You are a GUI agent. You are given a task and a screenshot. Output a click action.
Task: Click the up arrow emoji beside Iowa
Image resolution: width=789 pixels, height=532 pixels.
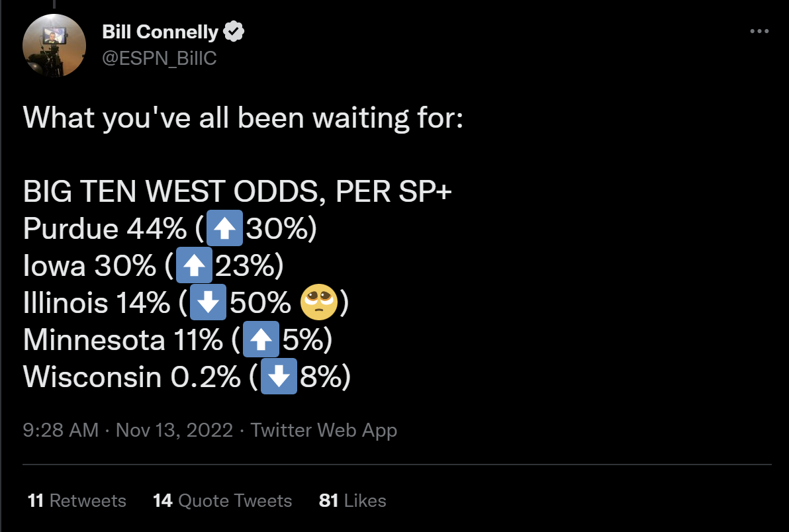[x=194, y=265]
